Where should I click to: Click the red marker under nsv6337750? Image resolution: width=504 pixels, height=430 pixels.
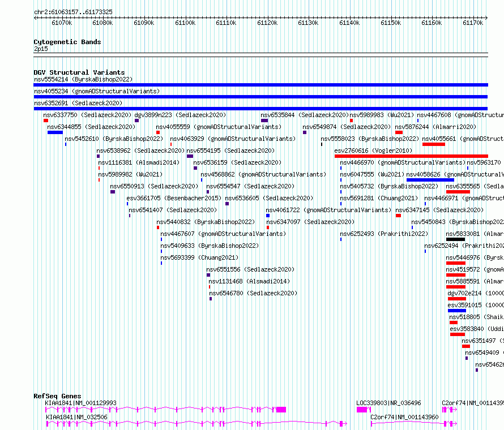click(x=46, y=121)
